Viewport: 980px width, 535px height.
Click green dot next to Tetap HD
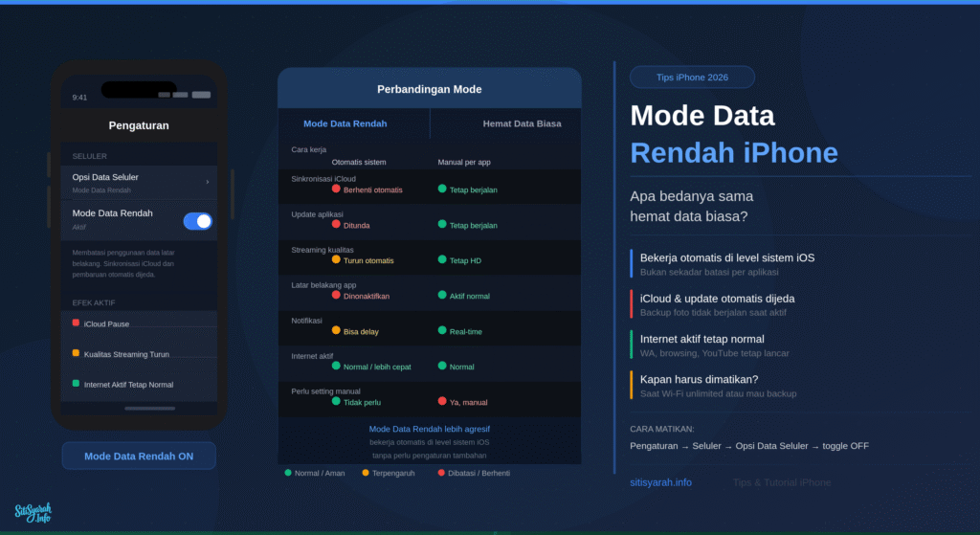tap(442, 259)
